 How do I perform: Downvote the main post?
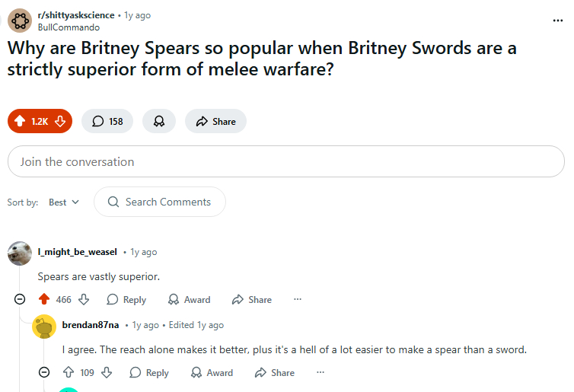60,122
